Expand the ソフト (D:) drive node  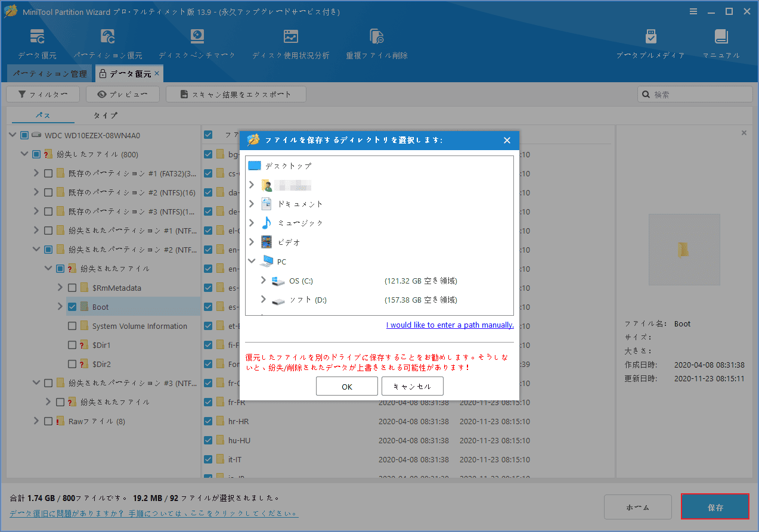264,300
